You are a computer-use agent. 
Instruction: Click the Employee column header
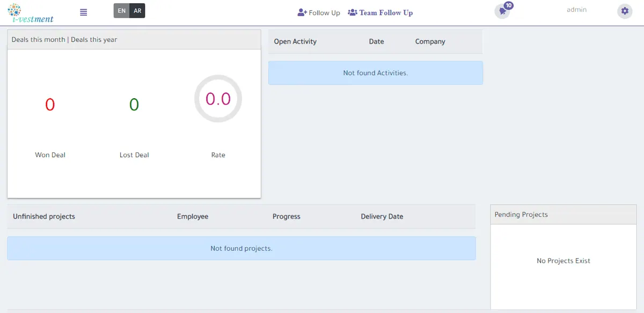click(x=193, y=217)
